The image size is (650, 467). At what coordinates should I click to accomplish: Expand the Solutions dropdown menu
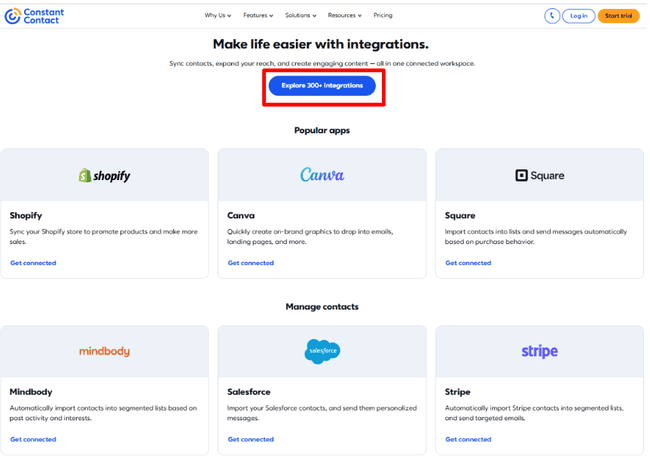pos(302,15)
